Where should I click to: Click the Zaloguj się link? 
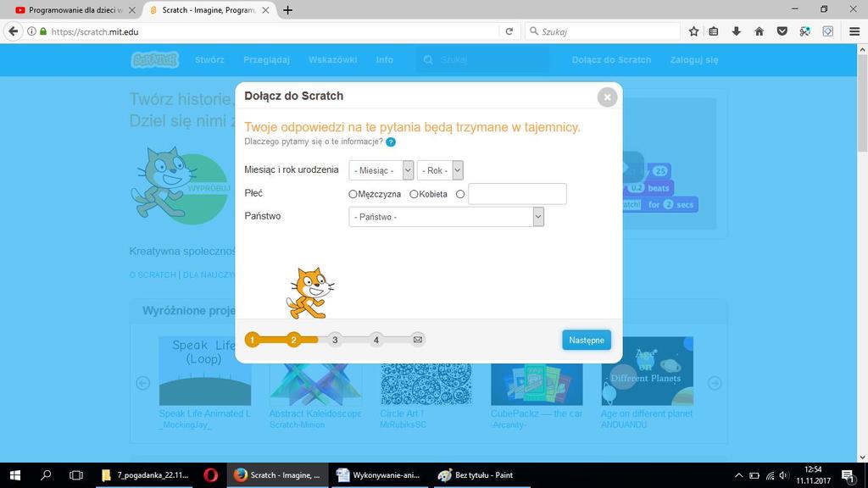(x=694, y=60)
